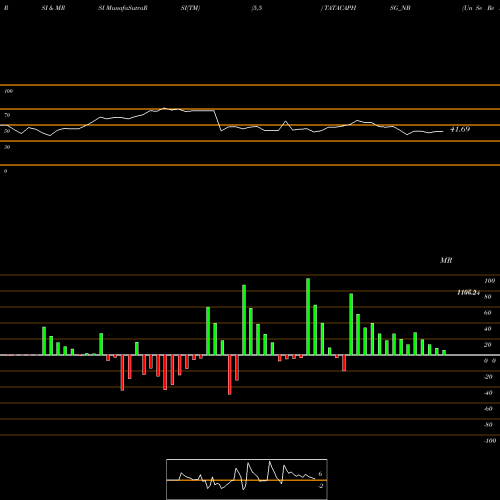Image resolution: width=500 pixels, height=500 pixels.
Task: Click the RSI current value 41.69
Action: point(460,129)
